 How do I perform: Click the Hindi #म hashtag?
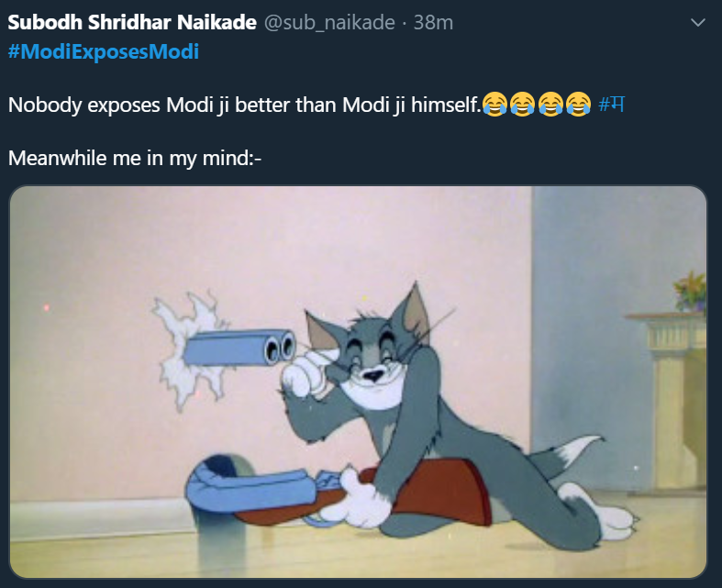click(x=612, y=104)
